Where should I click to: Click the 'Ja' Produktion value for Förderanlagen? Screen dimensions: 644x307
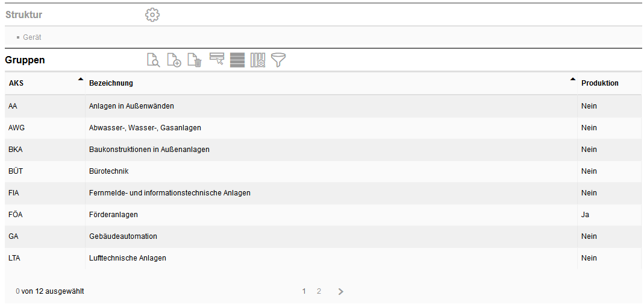[586, 215]
